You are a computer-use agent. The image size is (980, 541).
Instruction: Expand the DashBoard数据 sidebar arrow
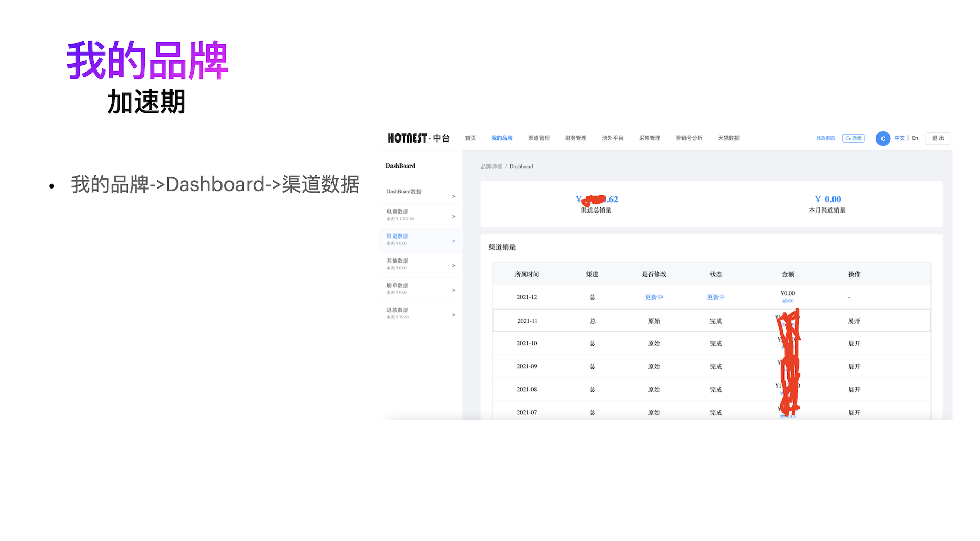[x=453, y=196]
